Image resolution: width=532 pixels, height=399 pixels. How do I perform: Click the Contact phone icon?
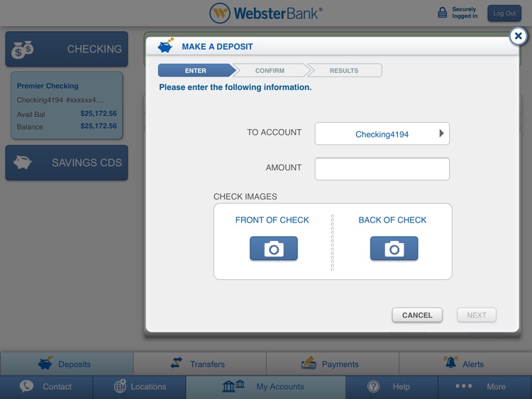click(x=26, y=386)
